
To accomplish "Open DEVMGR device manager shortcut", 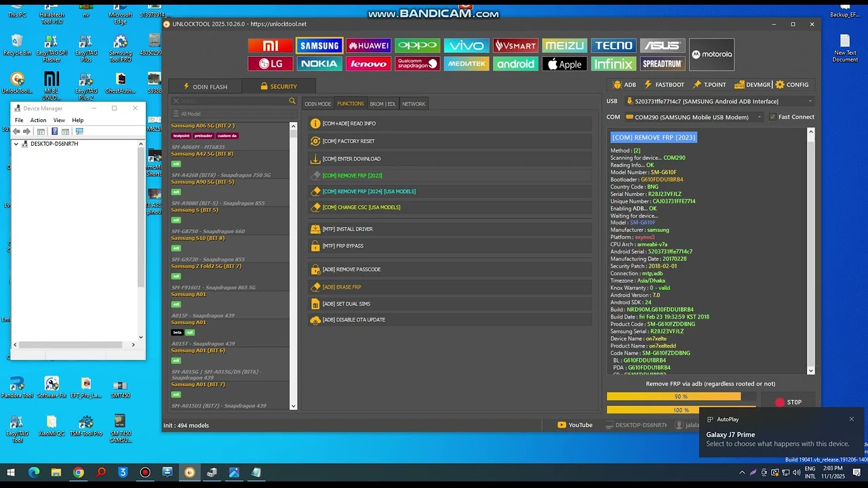I will pos(753,85).
